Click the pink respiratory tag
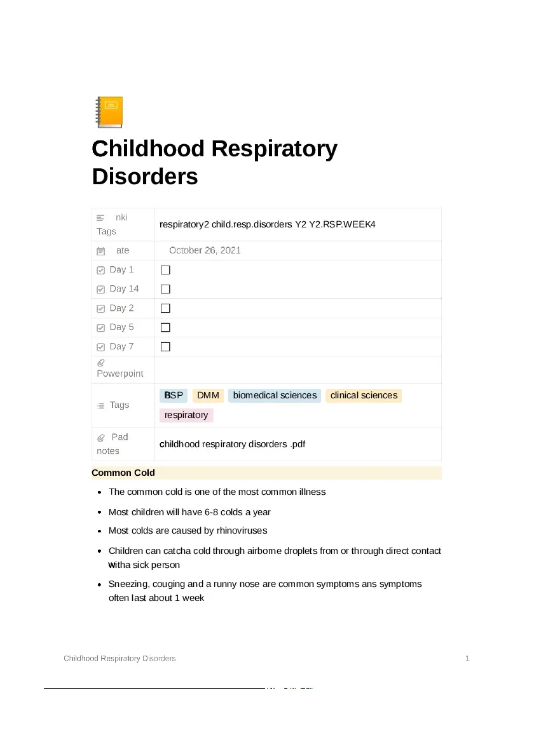534x756 pixels. 186,415
